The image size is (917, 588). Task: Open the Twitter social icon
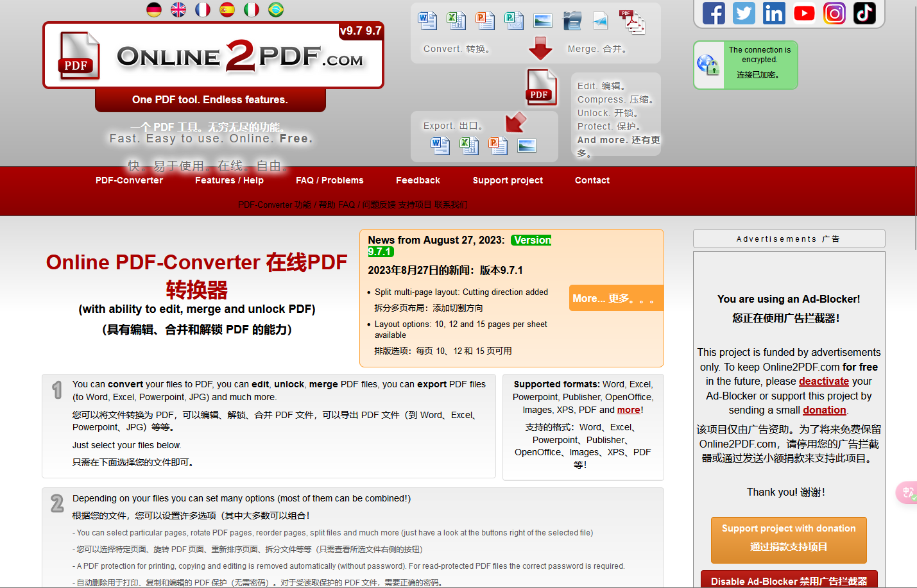point(744,13)
